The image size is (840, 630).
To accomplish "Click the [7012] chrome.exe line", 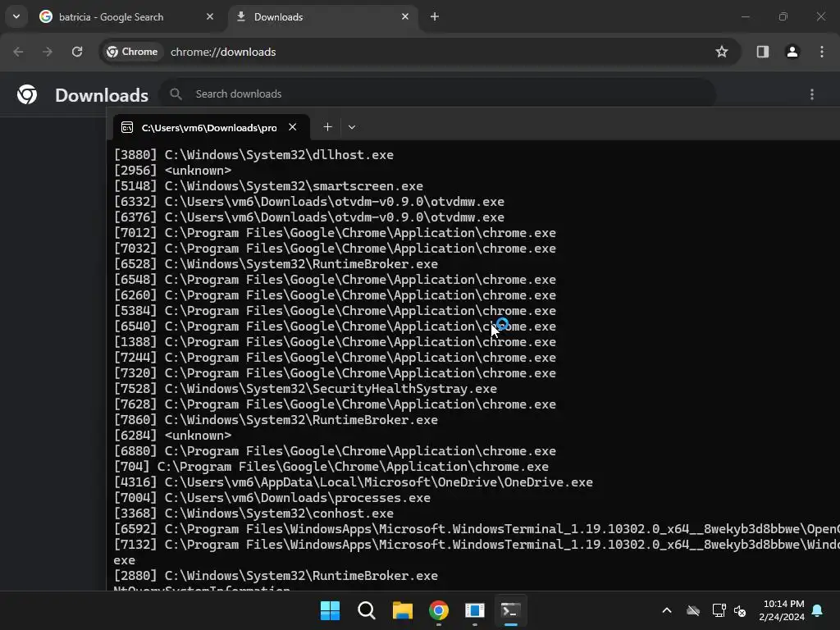I will click(x=335, y=233).
